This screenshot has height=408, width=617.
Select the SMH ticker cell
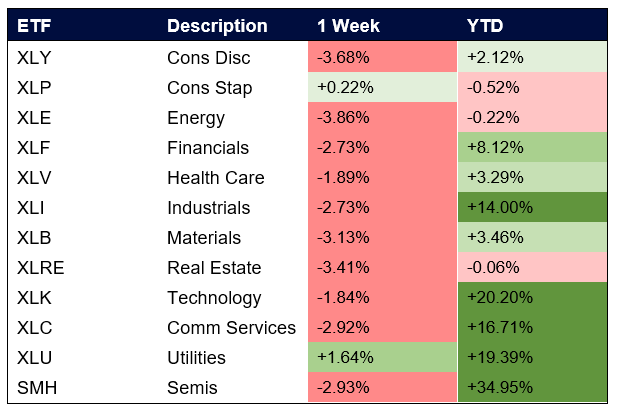point(35,387)
